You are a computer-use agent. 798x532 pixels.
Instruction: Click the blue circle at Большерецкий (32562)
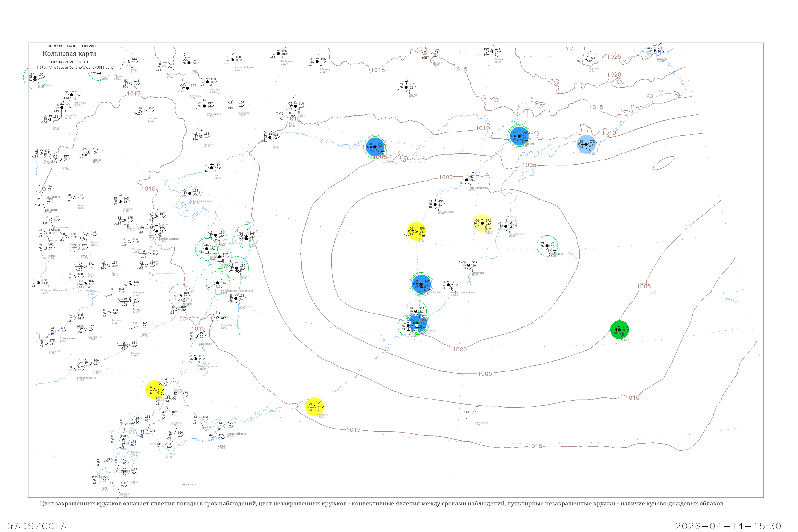[x=421, y=284]
